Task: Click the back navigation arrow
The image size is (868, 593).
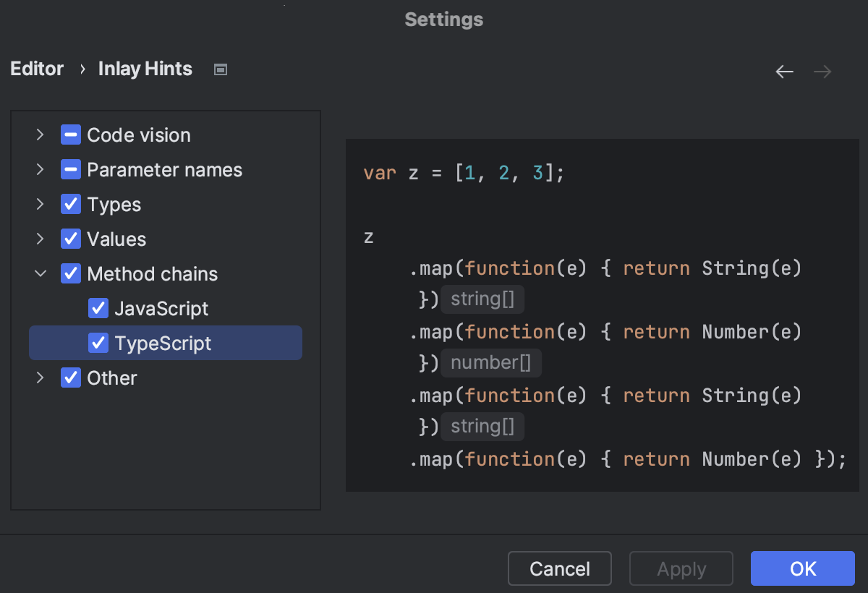Action: (x=784, y=71)
